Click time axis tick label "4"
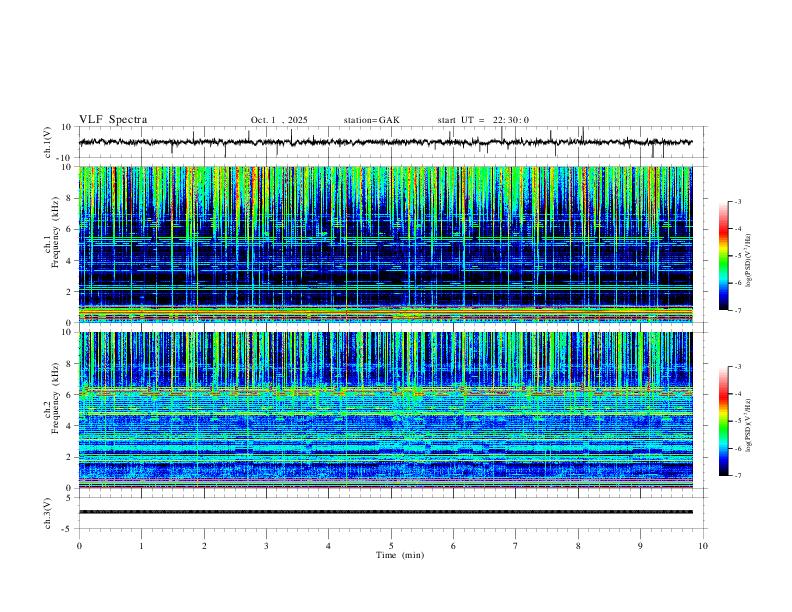 tap(328, 546)
